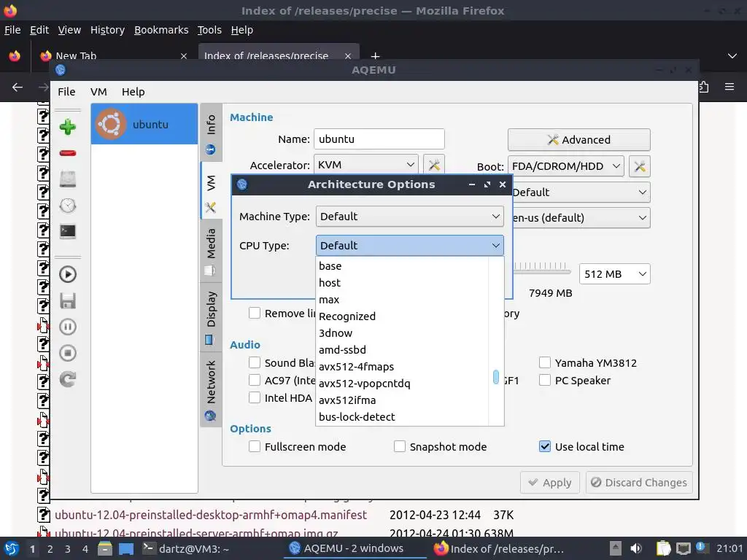Open the Firefox hamburger menu

pos(729,87)
